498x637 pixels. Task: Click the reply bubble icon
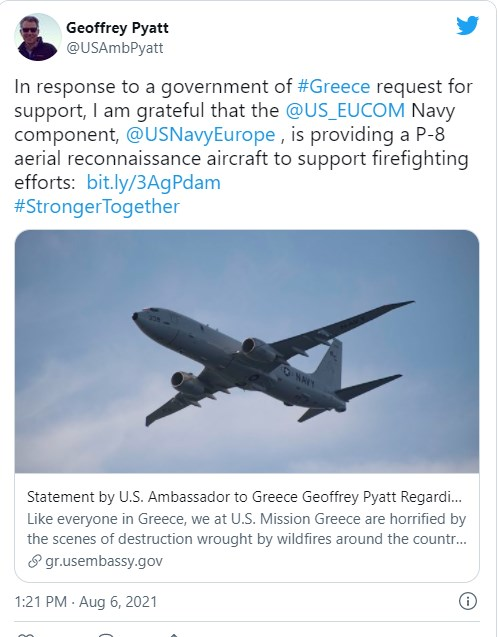click(x=106, y=635)
